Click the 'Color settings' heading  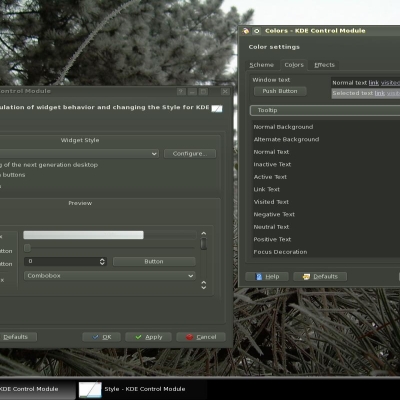[274, 47]
